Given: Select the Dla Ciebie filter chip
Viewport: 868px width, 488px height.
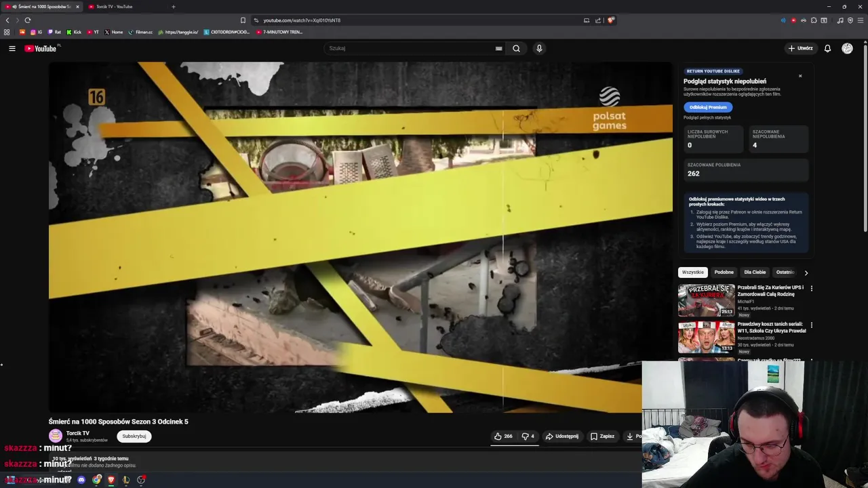Looking at the screenshot, I should point(755,272).
